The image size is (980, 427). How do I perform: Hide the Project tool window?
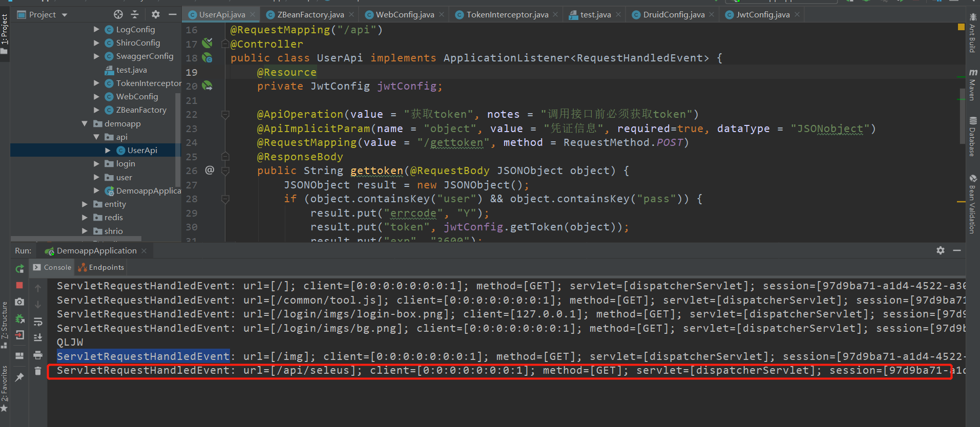point(173,14)
